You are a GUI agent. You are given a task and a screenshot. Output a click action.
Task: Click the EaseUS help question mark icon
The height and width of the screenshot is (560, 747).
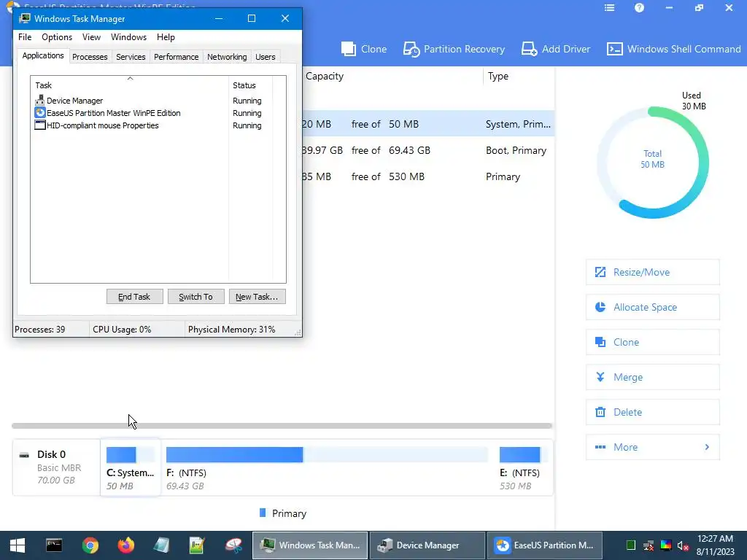[x=639, y=7]
